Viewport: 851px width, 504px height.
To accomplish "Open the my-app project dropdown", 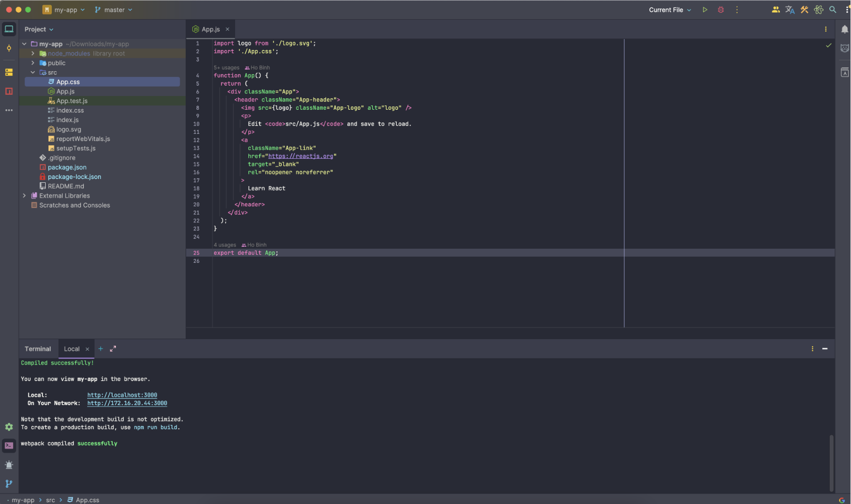I will [64, 10].
